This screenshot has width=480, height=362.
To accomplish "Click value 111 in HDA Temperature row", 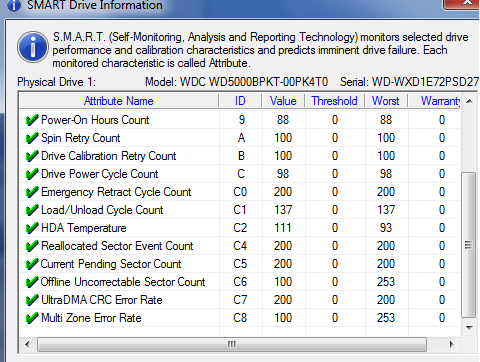I will coord(283,228).
